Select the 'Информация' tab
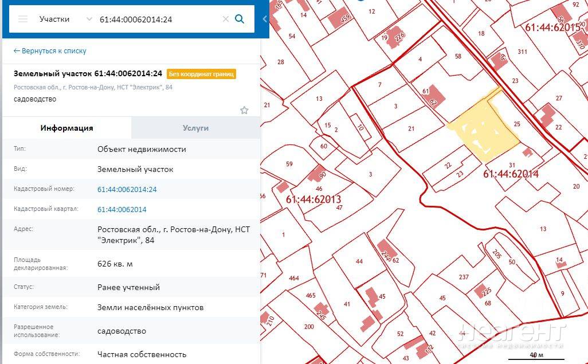Screen dimensions: 588x364 pyautogui.click(x=66, y=128)
